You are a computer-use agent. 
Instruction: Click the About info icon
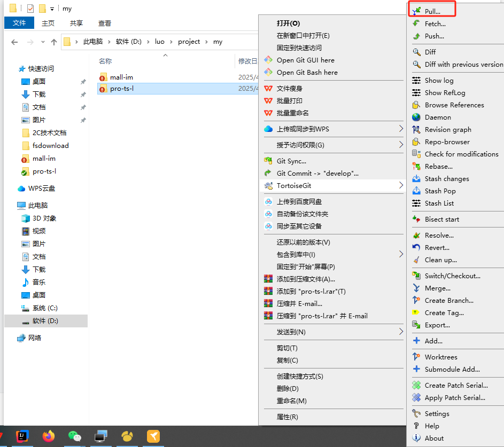(x=416, y=438)
